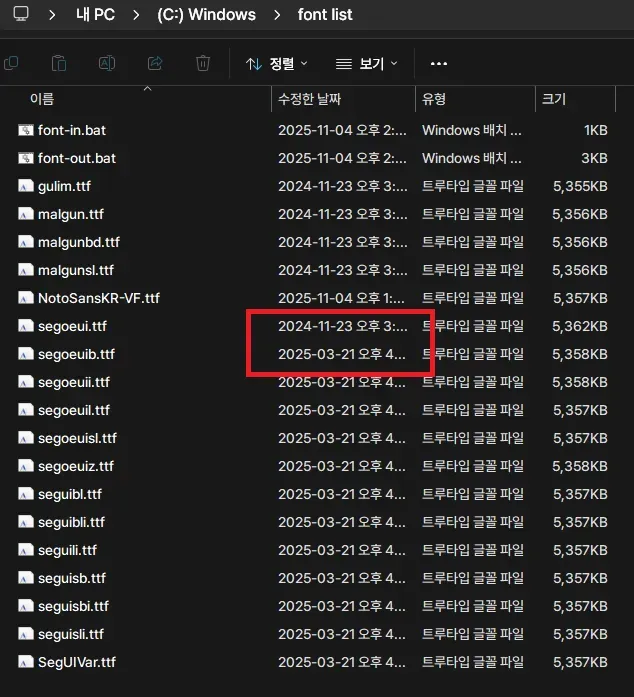Click the Copy icon in the toolbar
634x697 pixels.
tap(11, 63)
